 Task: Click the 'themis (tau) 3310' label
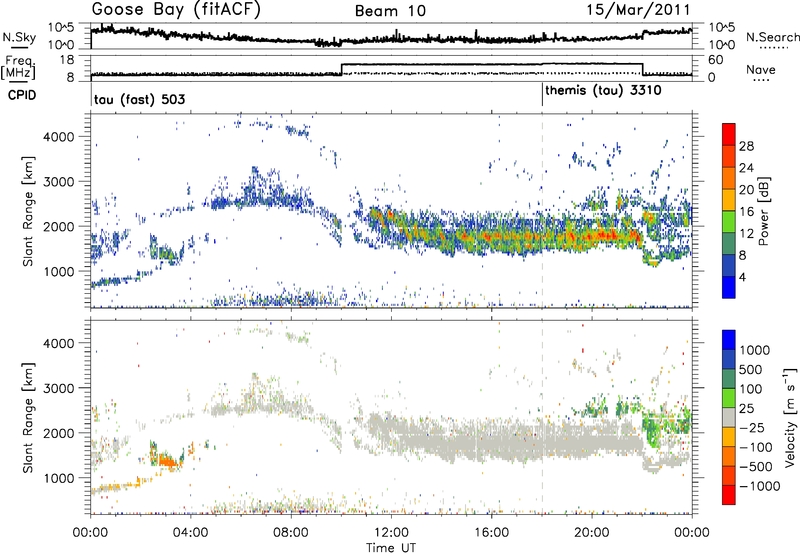coord(603,91)
